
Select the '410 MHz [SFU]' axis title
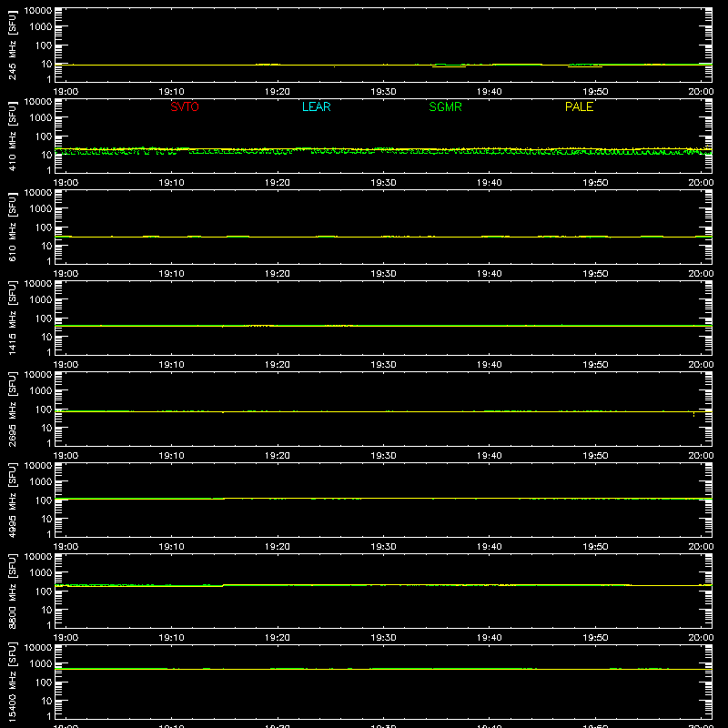[x=13, y=136]
